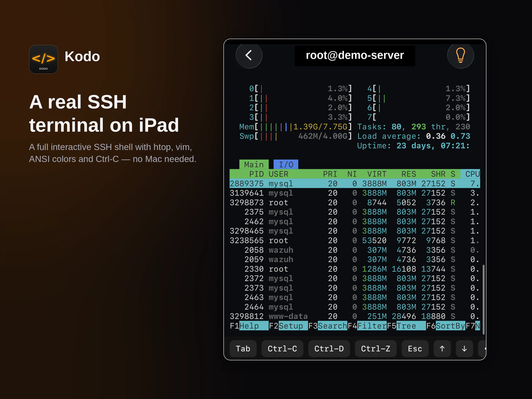
Task: Select process row 3298873 root
Action: pos(355,203)
